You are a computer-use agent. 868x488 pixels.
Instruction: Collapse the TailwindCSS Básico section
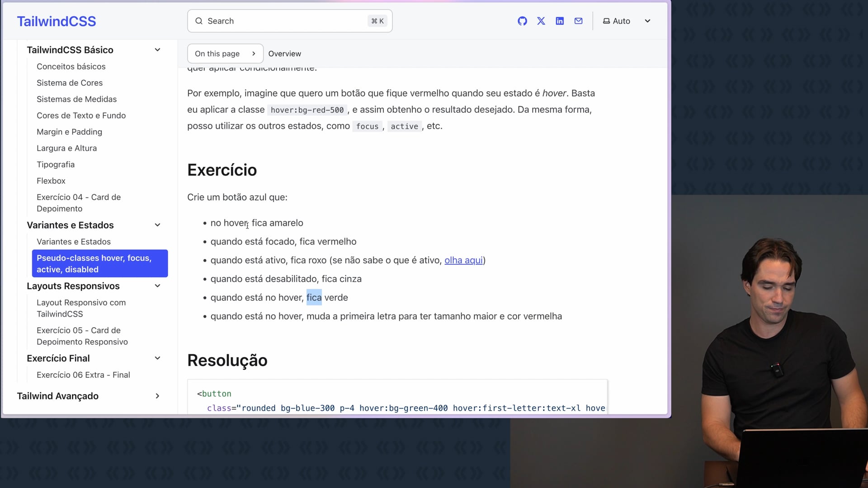(157, 50)
